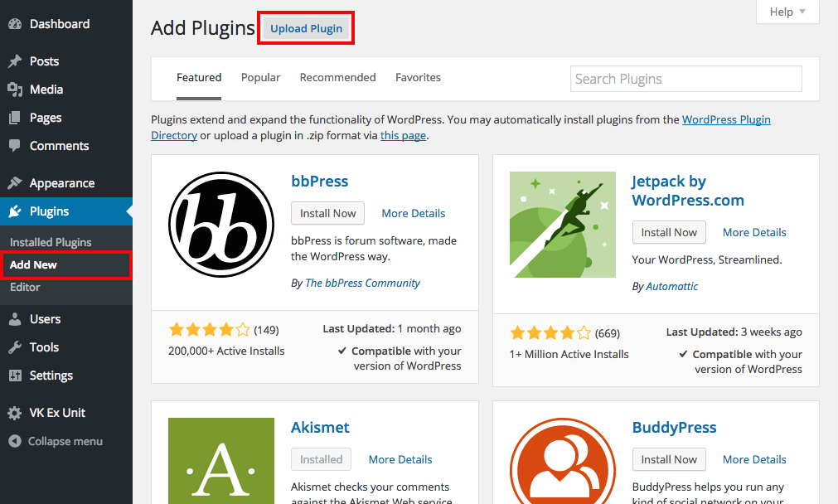
Task: Switch to the Featured tab
Action: [199, 78]
